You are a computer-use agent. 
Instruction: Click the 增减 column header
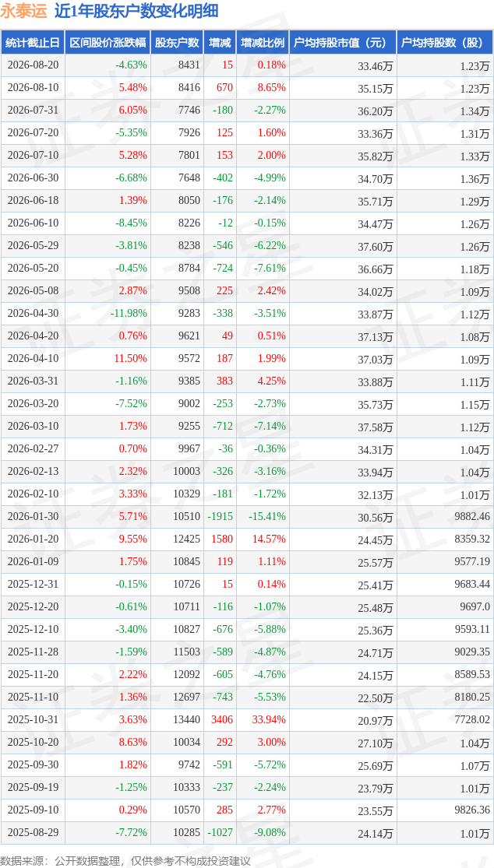tap(220, 42)
